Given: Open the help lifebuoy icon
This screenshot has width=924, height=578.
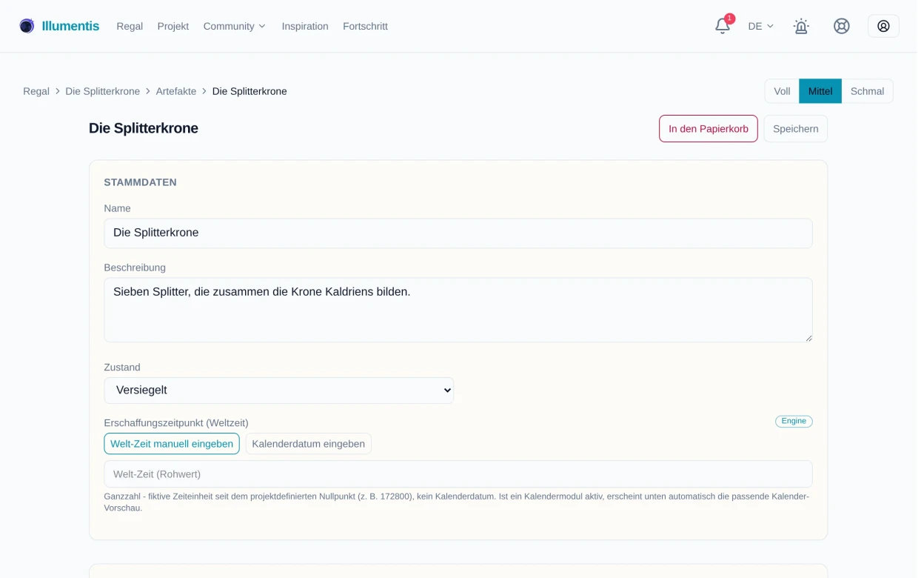Looking at the screenshot, I should pyautogui.click(x=841, y=26).
